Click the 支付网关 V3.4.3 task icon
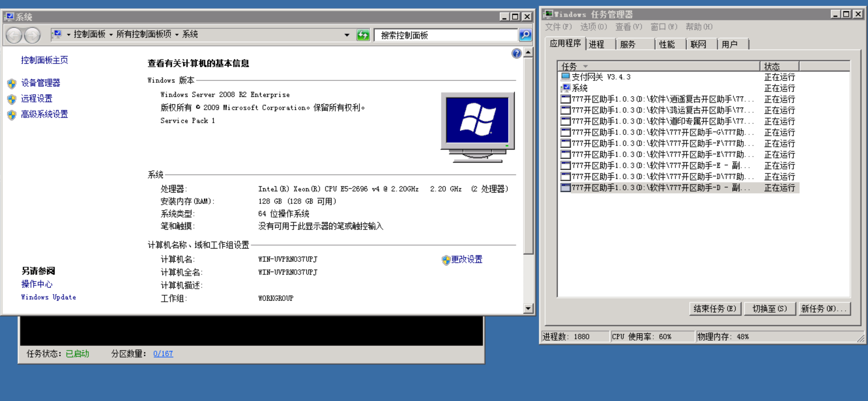 click(x=565, y=77)
